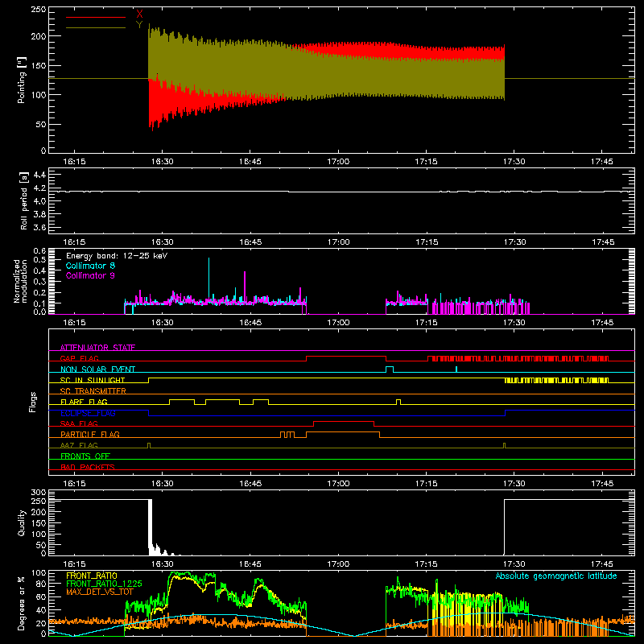Click the 3.6 tick on Roll period axis
Viewport: 644px width, 644px height.
39,227
